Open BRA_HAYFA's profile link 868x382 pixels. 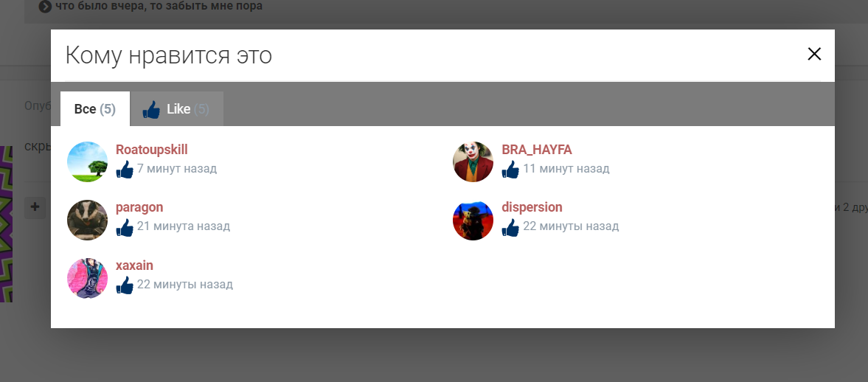click(536, 150)
